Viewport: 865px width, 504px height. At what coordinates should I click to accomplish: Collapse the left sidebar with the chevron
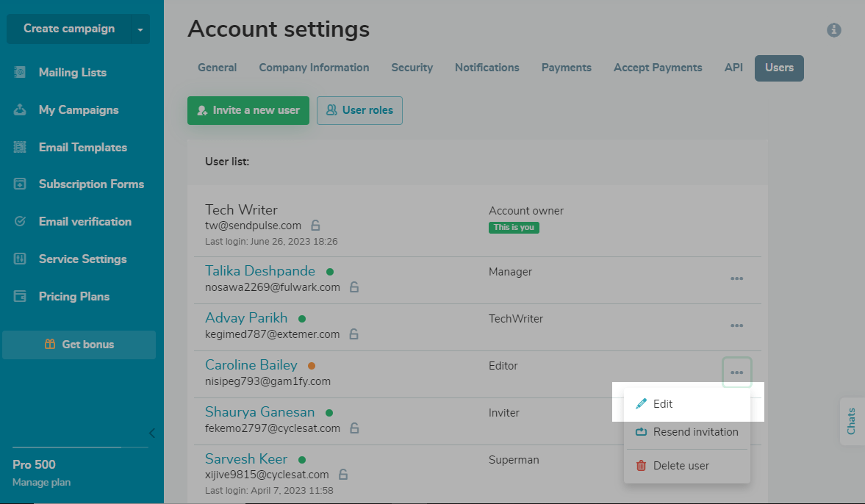point(152,433)
